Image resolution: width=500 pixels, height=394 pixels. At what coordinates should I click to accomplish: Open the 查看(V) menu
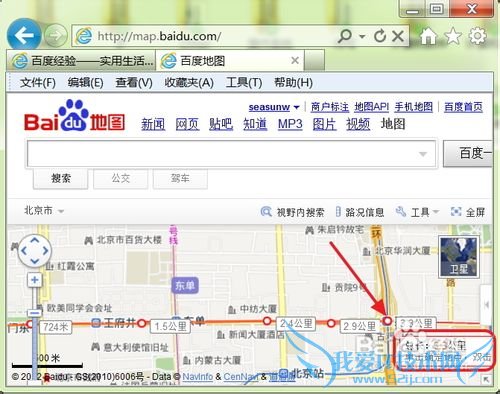tap(134, 82)
